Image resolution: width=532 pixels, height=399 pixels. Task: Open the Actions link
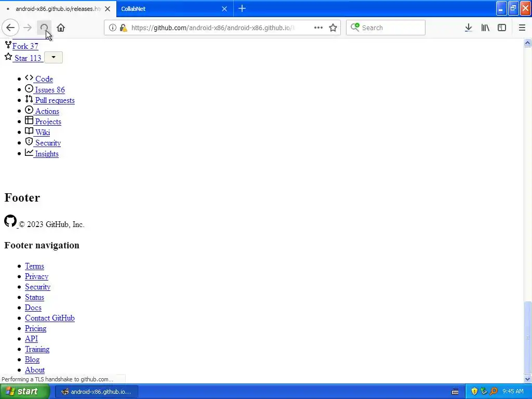click(47, 111)
